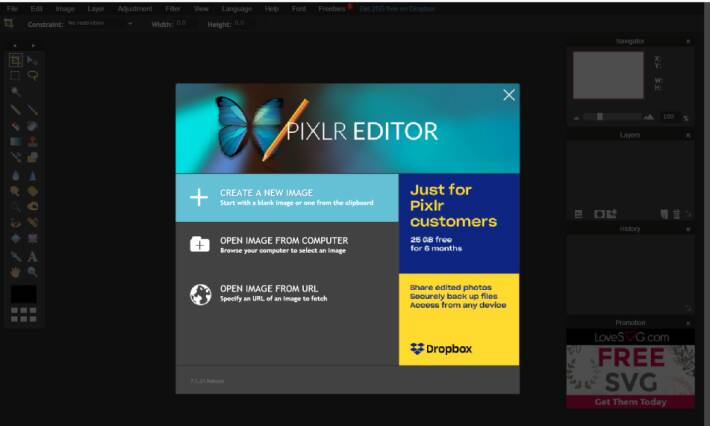Select the Sharpen tool

(x=32, y=175)
